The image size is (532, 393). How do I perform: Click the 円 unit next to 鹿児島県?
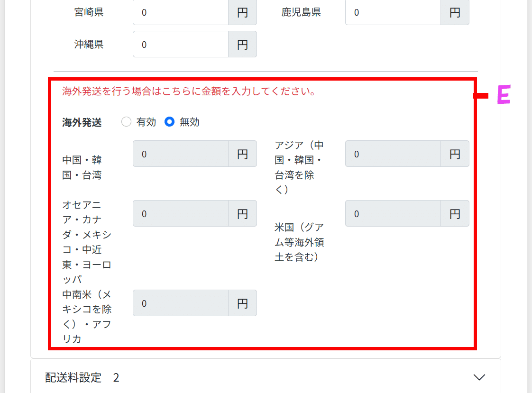point(455,12)
